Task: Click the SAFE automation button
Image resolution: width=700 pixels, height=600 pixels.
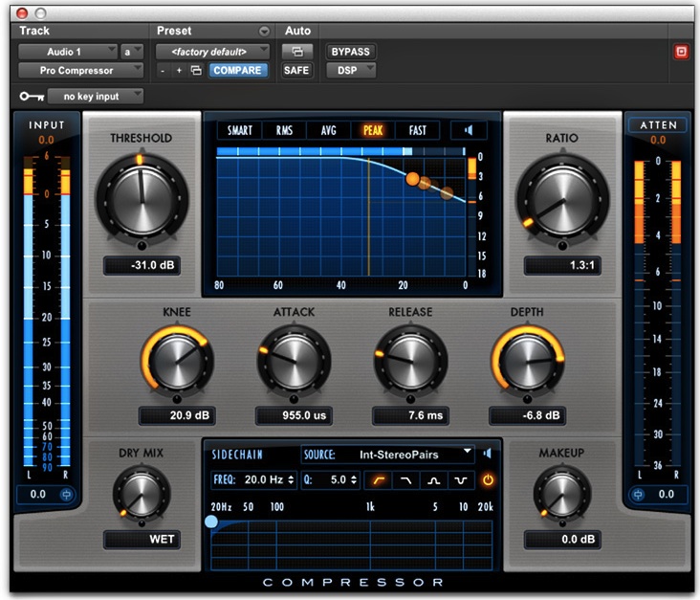Action: [x=296, y=70]
